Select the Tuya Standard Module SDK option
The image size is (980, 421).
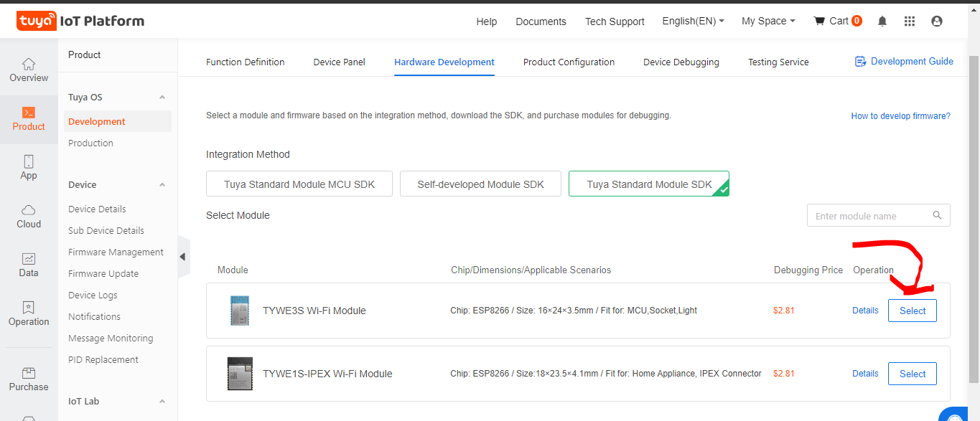648,184
